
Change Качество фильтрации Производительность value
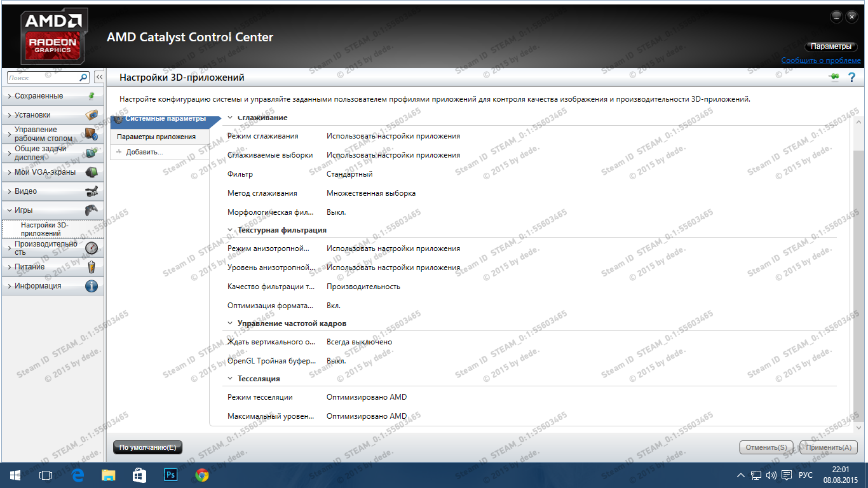[x=363, y=287]
